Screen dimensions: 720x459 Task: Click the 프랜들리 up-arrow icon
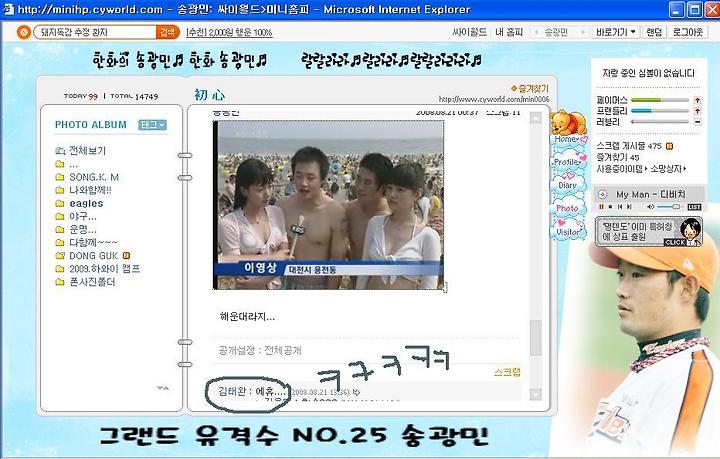click(698, 111)
